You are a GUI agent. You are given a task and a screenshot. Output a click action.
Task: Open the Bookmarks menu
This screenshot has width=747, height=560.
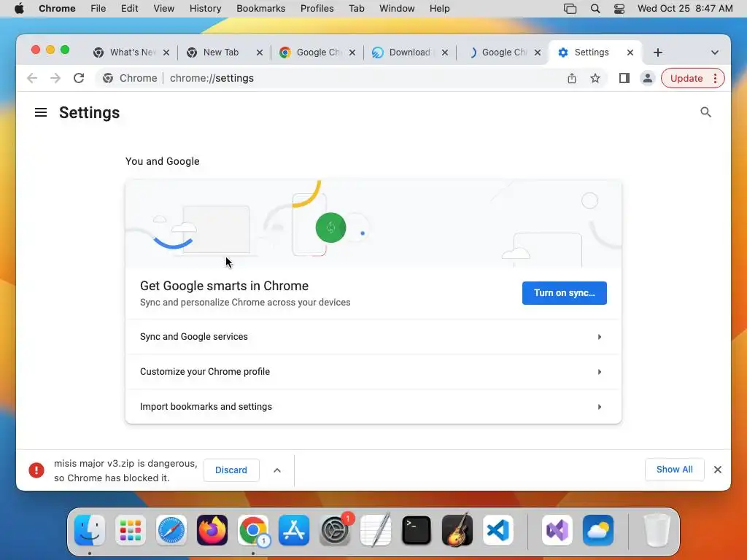click(260, 9)
